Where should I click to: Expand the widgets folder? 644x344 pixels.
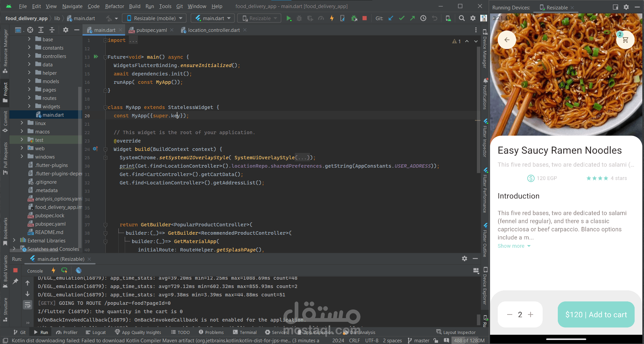coord(29,106)
